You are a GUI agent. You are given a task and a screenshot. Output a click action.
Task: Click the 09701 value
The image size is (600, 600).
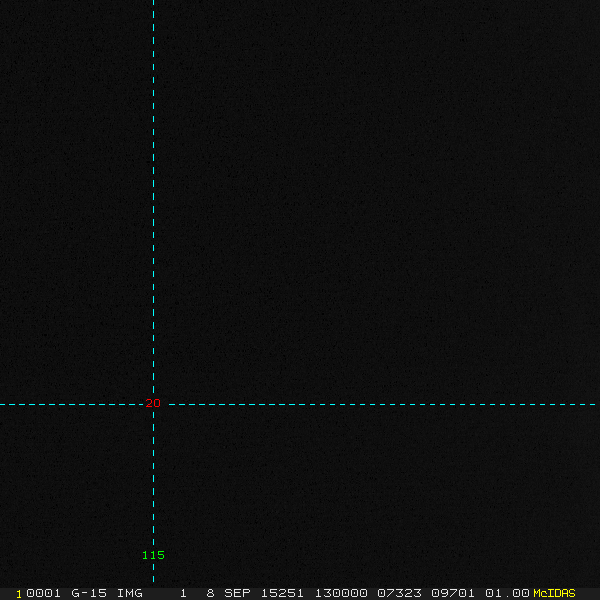[453, 593]
